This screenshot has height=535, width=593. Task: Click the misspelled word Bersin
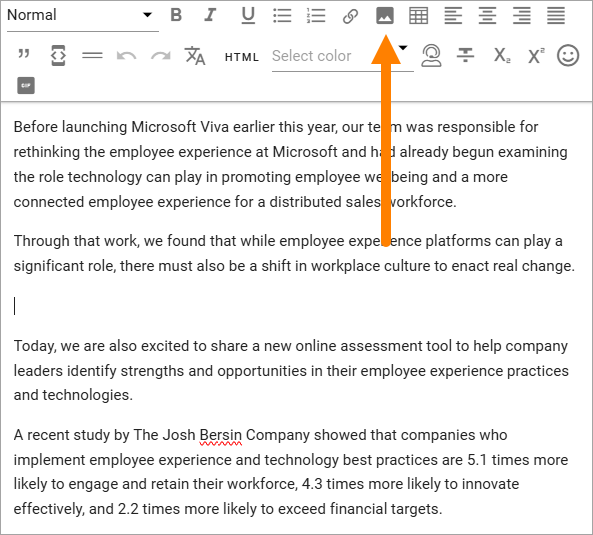[220, 436]
